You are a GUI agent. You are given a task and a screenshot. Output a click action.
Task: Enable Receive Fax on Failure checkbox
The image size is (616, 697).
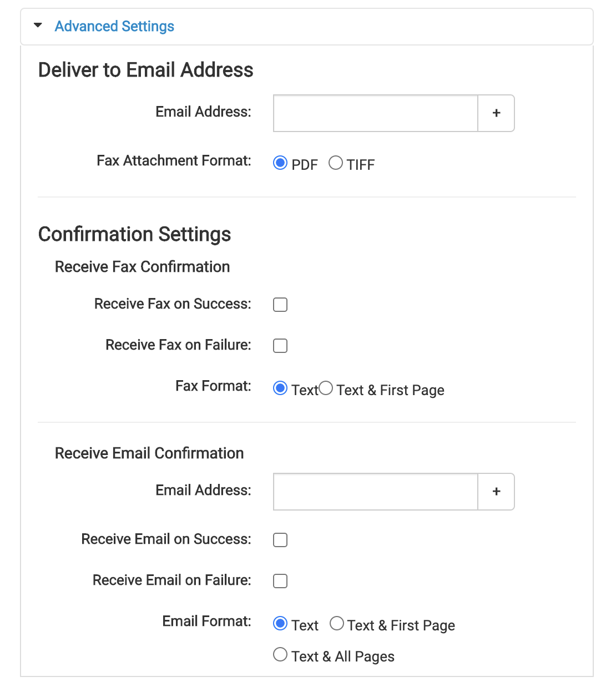click(280, 346)
